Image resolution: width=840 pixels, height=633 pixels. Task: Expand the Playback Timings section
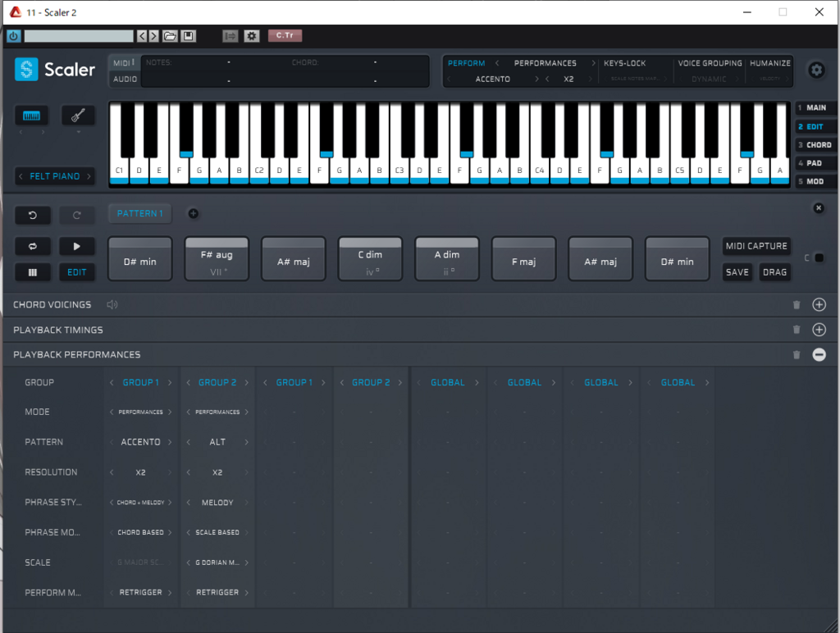(819, 330)
